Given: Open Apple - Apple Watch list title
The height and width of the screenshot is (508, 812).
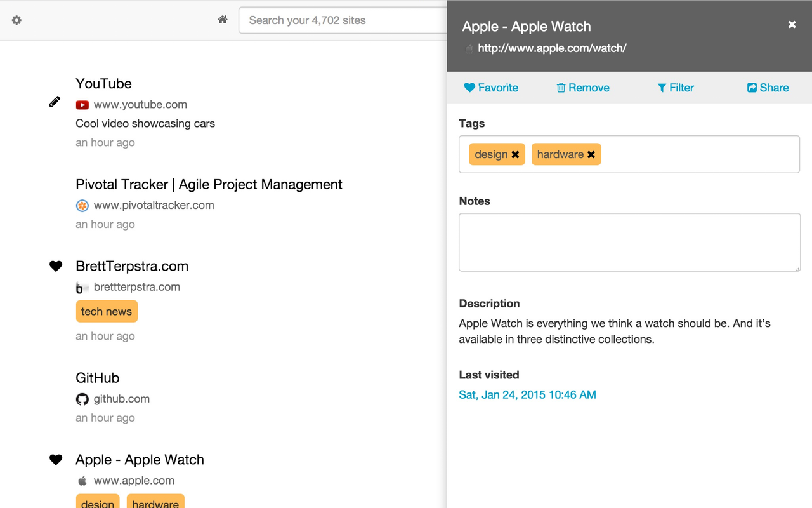Looking at the screenshot, I should pos(140,460).
